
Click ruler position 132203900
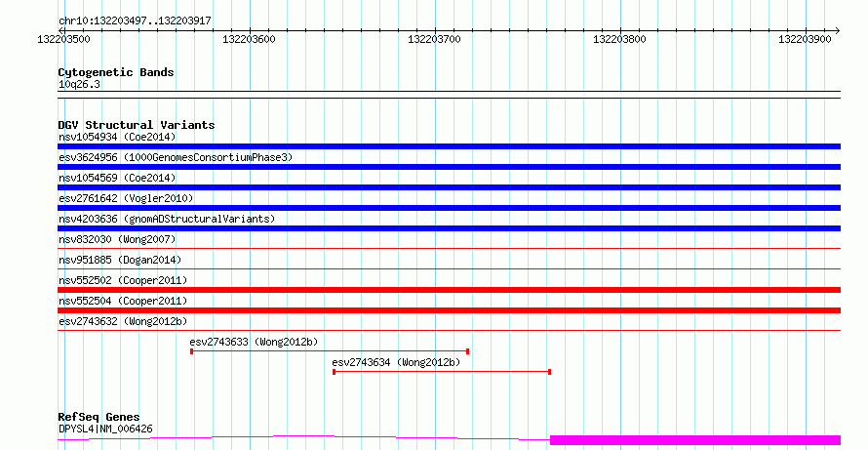click(x=805, y=39)
